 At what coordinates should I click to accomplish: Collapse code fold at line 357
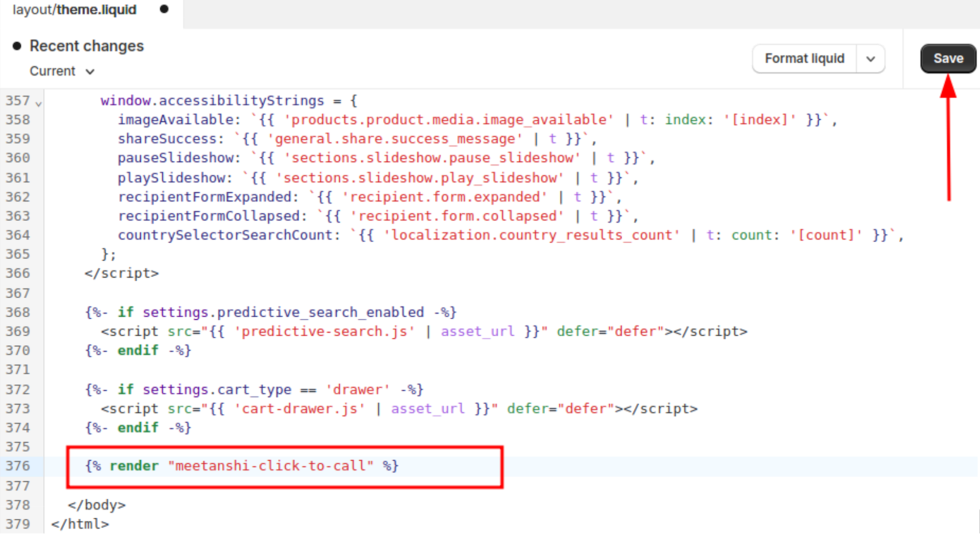pyautogui.click(x=39, y=103)
